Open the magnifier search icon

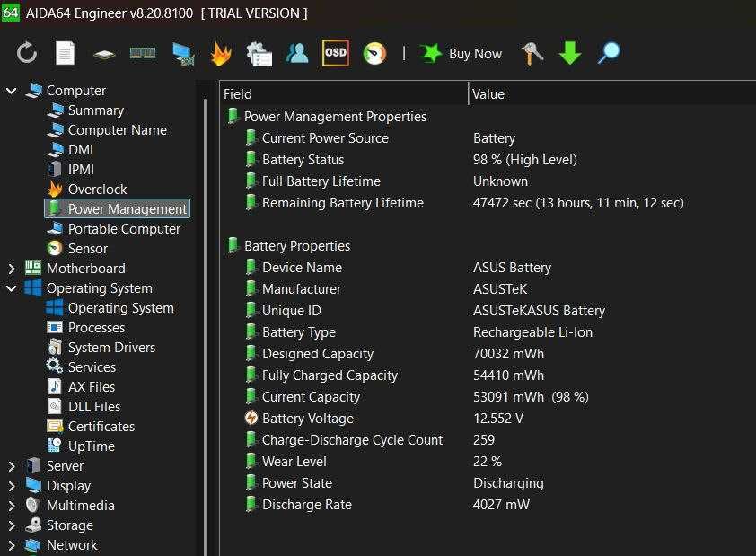tap(609, 53)
